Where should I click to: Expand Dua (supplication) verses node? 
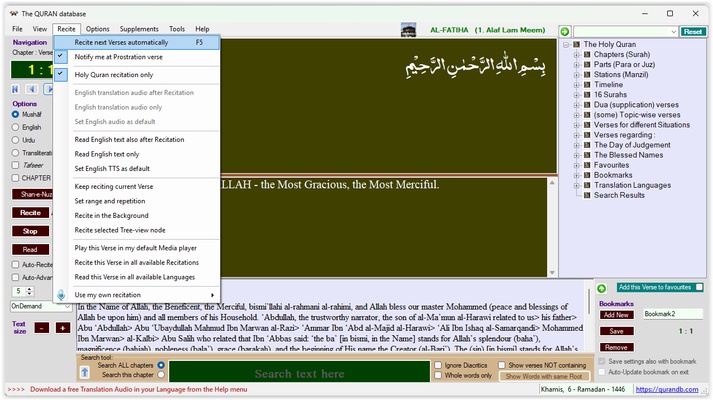pyautogui.click(x=576, y=105)
